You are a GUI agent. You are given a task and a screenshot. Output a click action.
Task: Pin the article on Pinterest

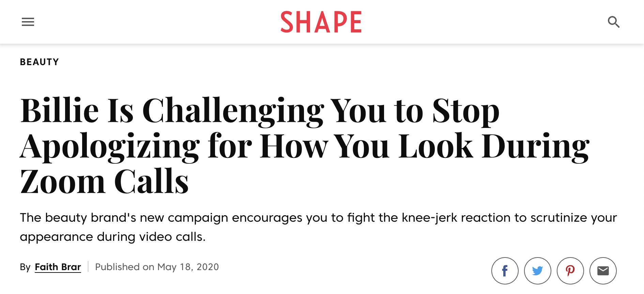coord(570,271)
